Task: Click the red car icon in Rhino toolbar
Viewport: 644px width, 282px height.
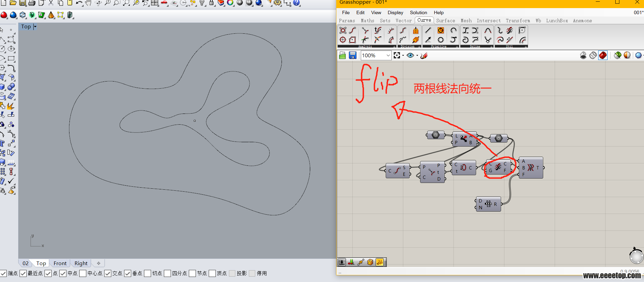Action: [164, 3]
